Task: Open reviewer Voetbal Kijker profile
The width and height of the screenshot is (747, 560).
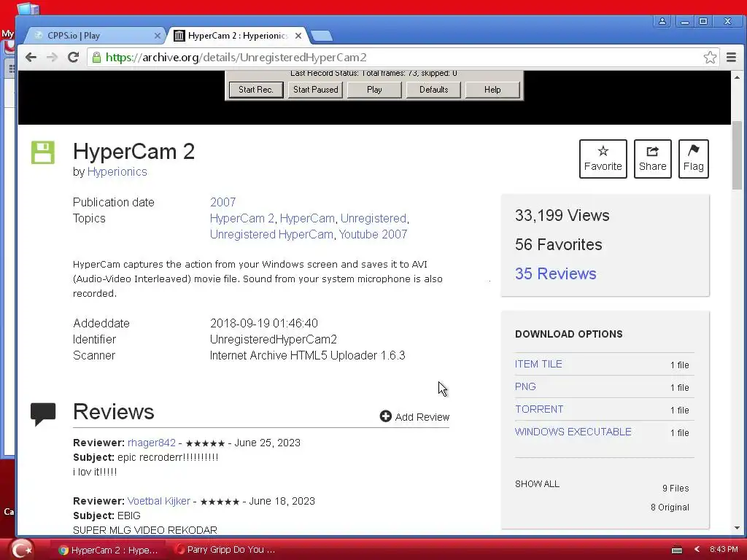Action: (x=158, y=502)
